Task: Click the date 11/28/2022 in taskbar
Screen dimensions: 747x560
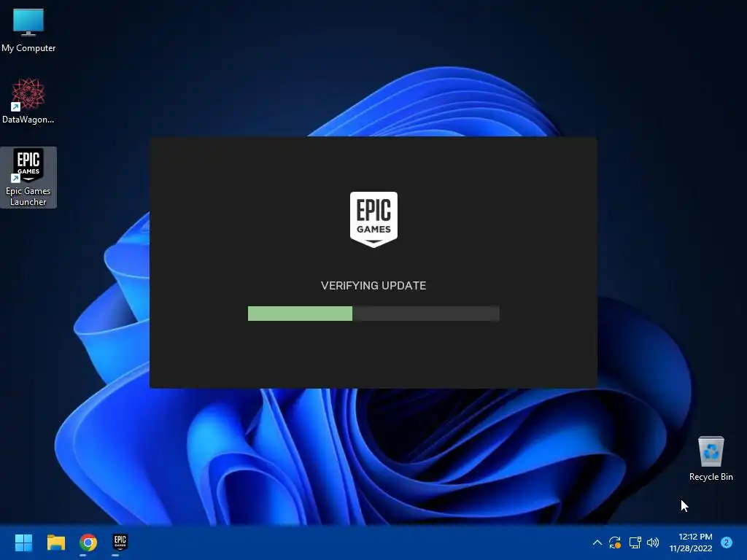Action: (x=691, y=548)
